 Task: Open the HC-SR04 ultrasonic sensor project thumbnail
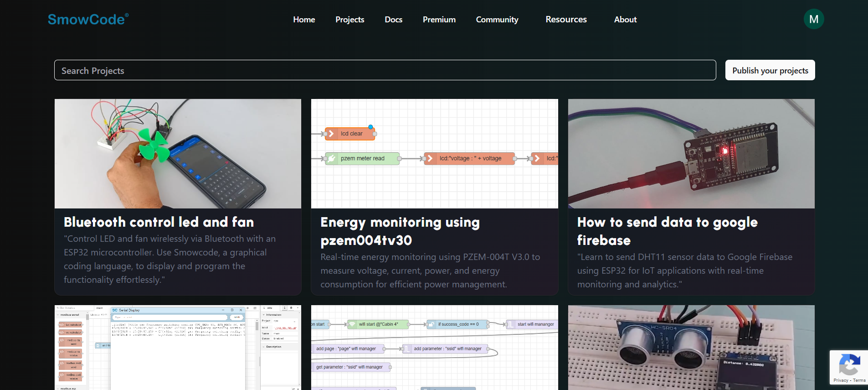click(691, 348)
